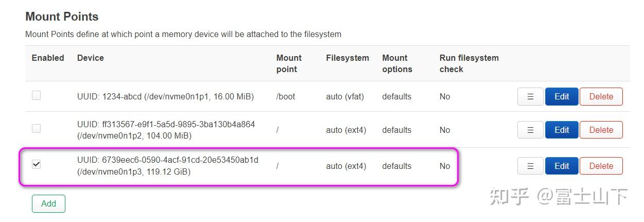Delete the nvme0n1p3 mount entry

[601, 166]
